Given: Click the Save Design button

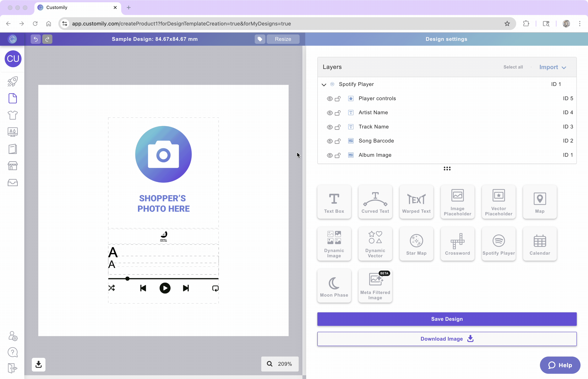Looking at the screenshot, I should [x=447, y=319].
